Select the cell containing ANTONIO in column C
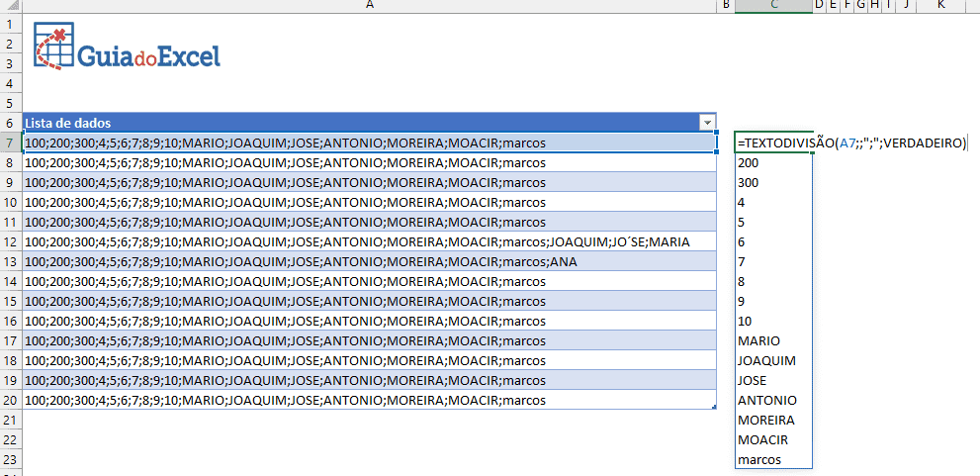980x476 pixels. click(x=773, y=400)
